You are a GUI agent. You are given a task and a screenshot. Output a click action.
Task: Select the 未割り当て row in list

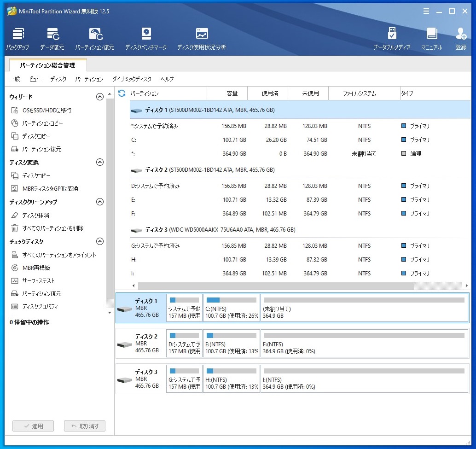[300, 154]
